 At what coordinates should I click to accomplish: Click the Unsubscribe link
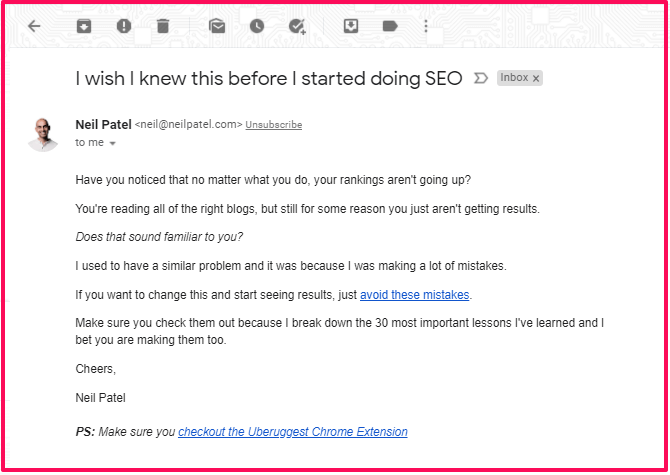(x=273, y=125)
